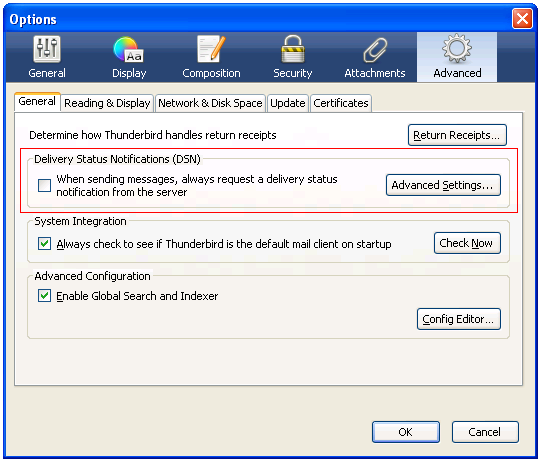The height and width of the screenshot is (461, 542).
Task: Switch to Reading & Display tab
Action: tap(107, 103)
